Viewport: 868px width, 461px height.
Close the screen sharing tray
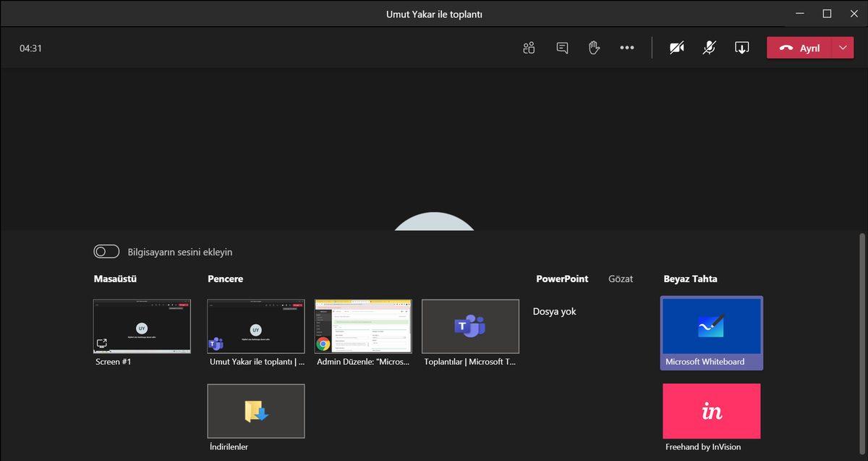(x=741, y=47)
